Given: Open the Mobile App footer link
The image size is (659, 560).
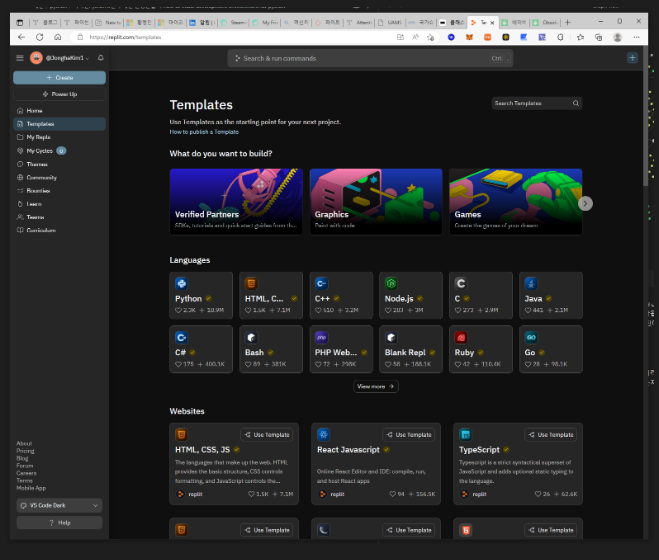Looking at the screenshot, I should (x=31, y=488).
